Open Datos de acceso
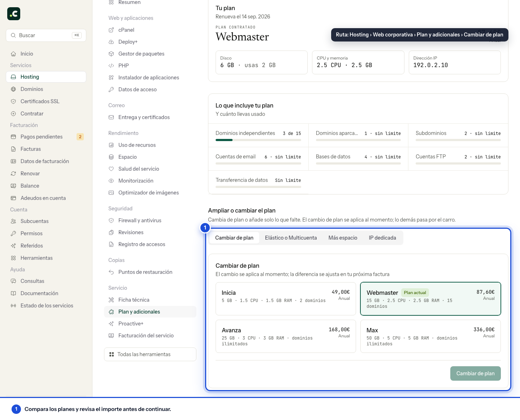Image resolution: width=520 pixels, height=420 pixels. 150,89
